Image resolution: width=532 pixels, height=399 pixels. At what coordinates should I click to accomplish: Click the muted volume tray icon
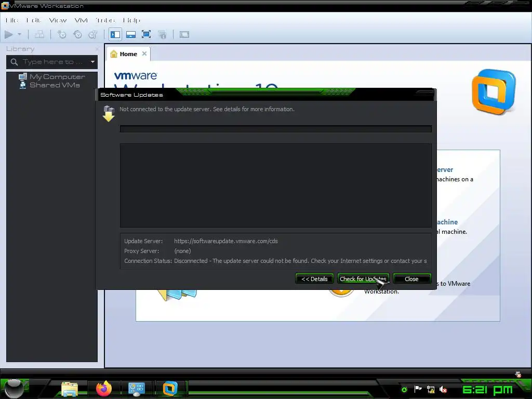pyautogui.click(x=443, y=390)
